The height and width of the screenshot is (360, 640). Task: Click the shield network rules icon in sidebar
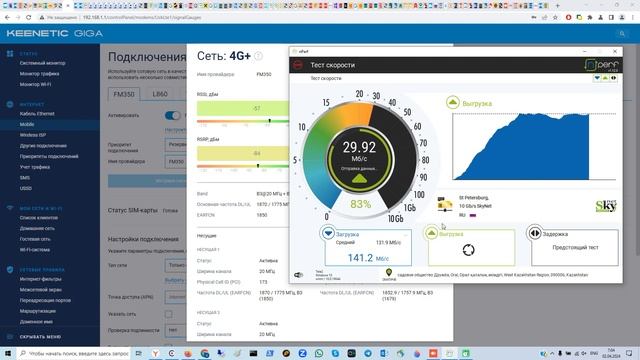[x=10, y=269]
